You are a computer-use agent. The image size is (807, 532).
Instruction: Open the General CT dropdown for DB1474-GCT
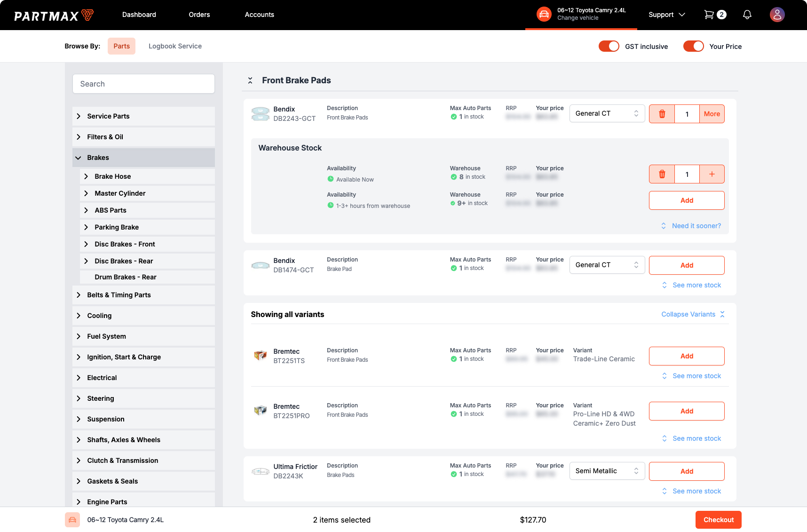(x=607, y=265)
